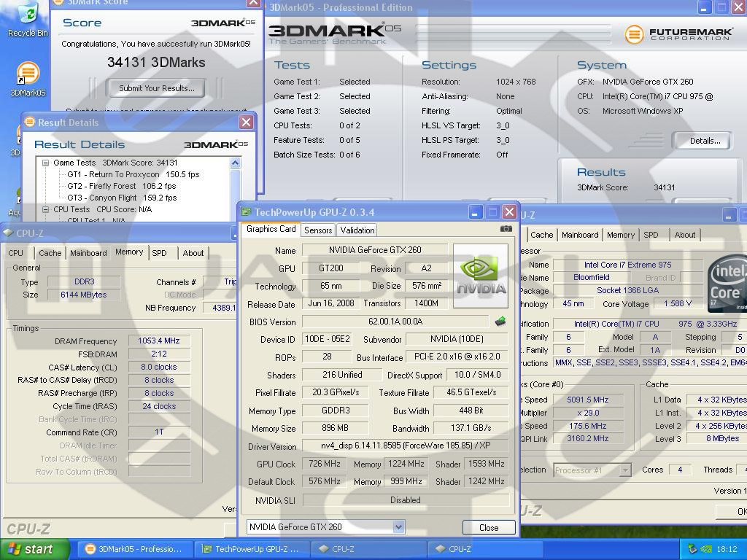Select Memory tab in left CPU-Z window
Screen dimensions: 747x560
click(x=129, y=252)
